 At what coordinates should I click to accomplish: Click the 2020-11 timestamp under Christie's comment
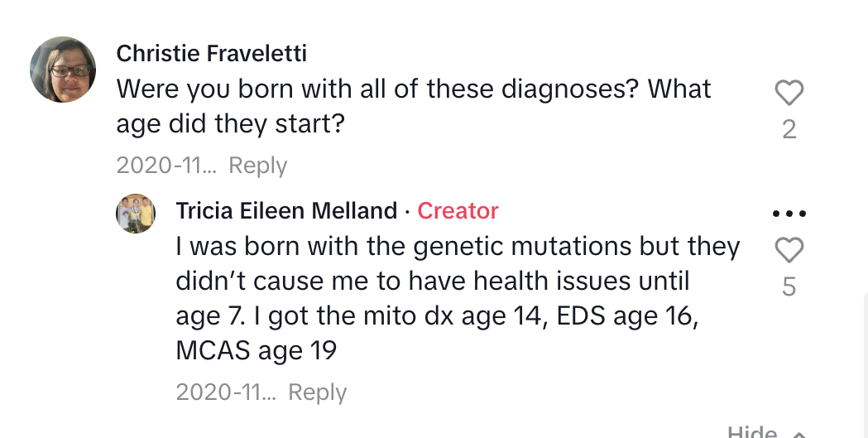click(x=167, y=165)
